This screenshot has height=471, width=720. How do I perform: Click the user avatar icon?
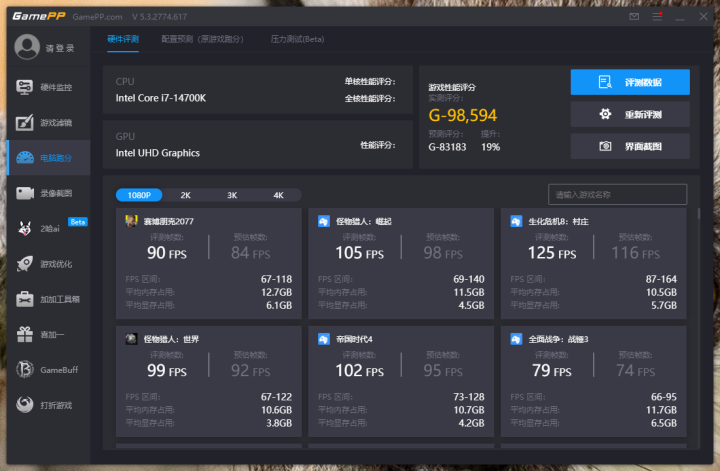(27, 46)
